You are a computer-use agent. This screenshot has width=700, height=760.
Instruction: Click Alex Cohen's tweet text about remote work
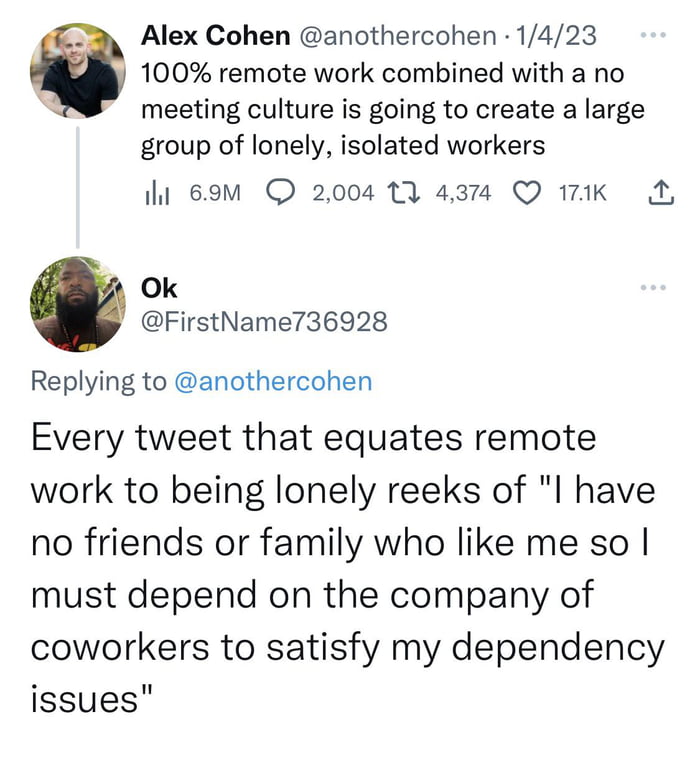point(390,110)
